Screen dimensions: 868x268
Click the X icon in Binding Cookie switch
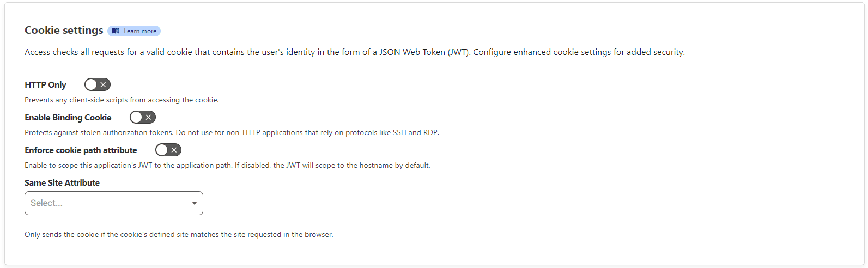click(148, 117)
